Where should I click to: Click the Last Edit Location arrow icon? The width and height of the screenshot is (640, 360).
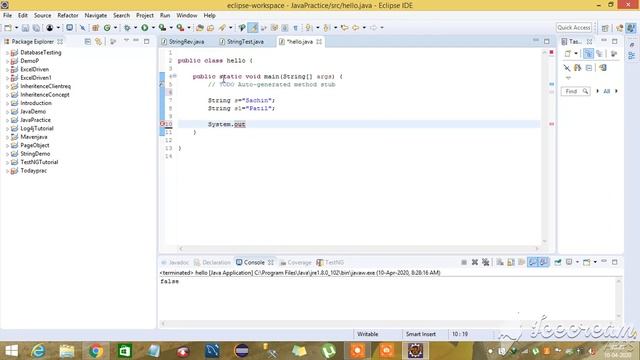pos(344,28)
